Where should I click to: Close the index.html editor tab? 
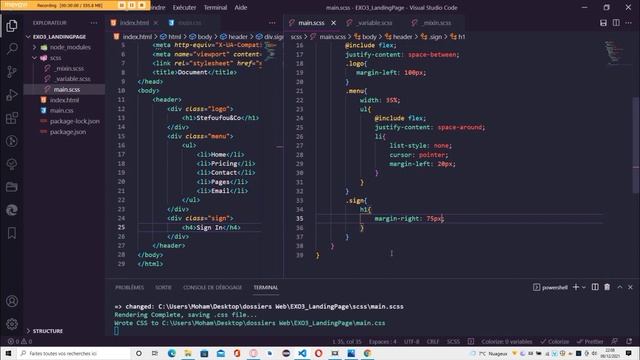[x=156, y=23]
